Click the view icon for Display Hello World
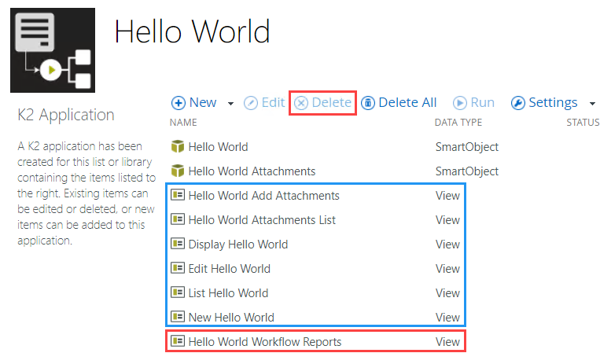This screenshot has height=364, width=600. coord(178,245)
